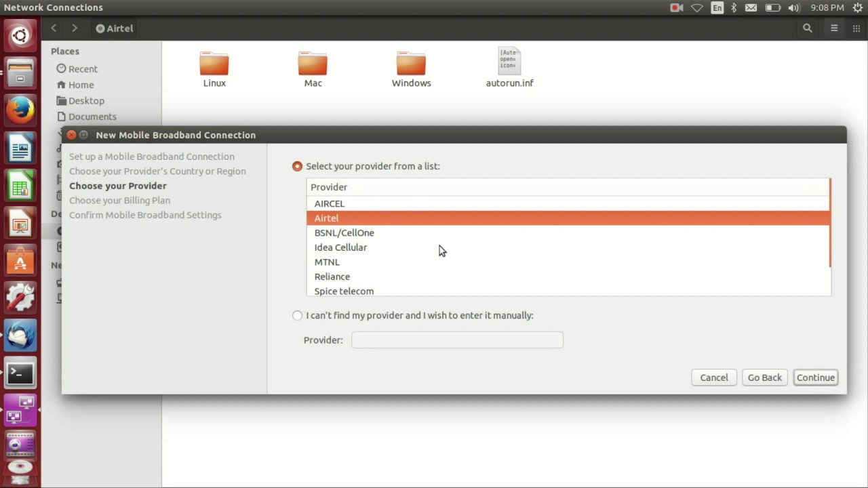The image size is (868, 488).
Task: Go forward in Files window
Action: 75,28
